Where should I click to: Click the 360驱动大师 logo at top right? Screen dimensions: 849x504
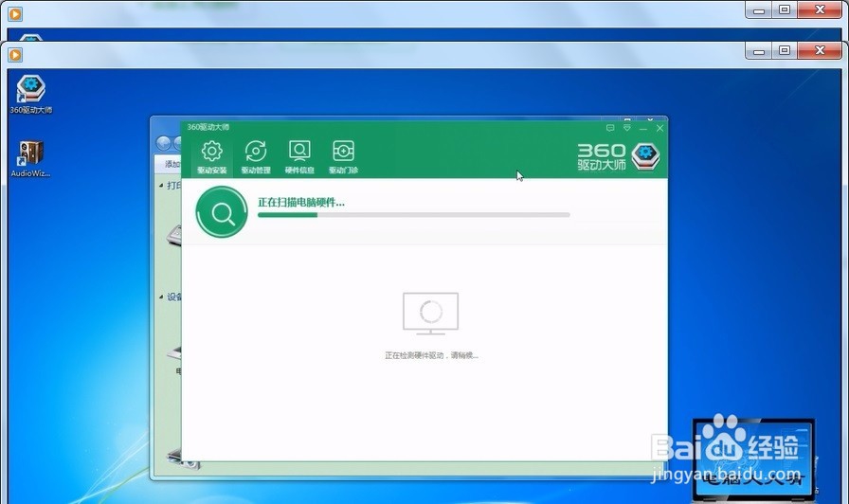619,156
